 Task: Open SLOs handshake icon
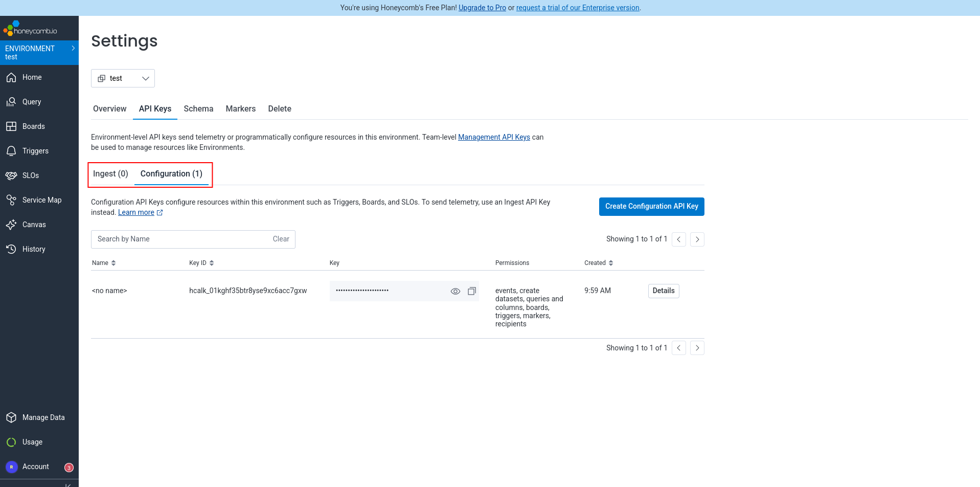point(11,175)
